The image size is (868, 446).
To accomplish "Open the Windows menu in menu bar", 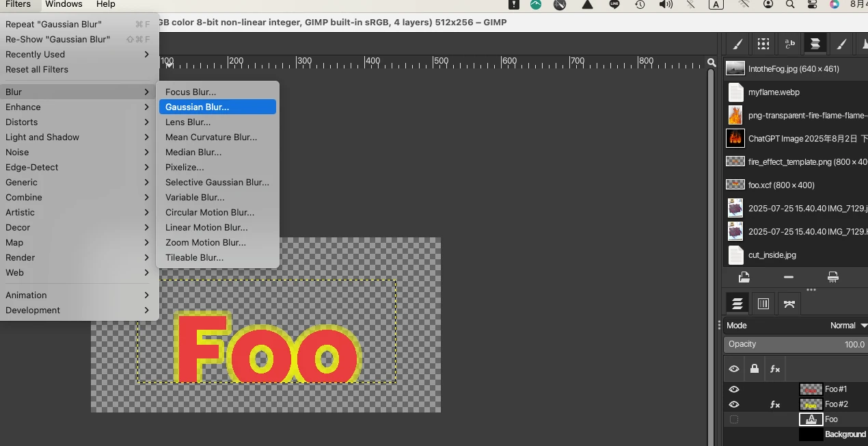I will [x=64, y=4].
